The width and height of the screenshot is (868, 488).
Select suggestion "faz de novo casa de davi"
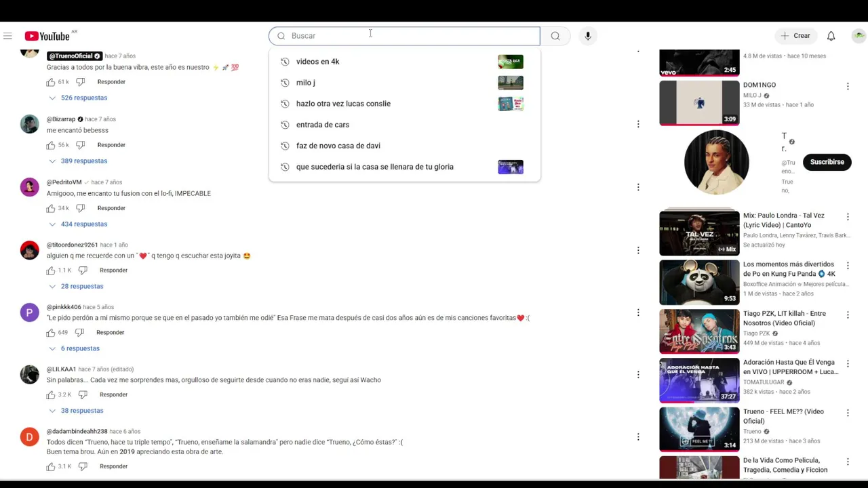tap(404, 146)
